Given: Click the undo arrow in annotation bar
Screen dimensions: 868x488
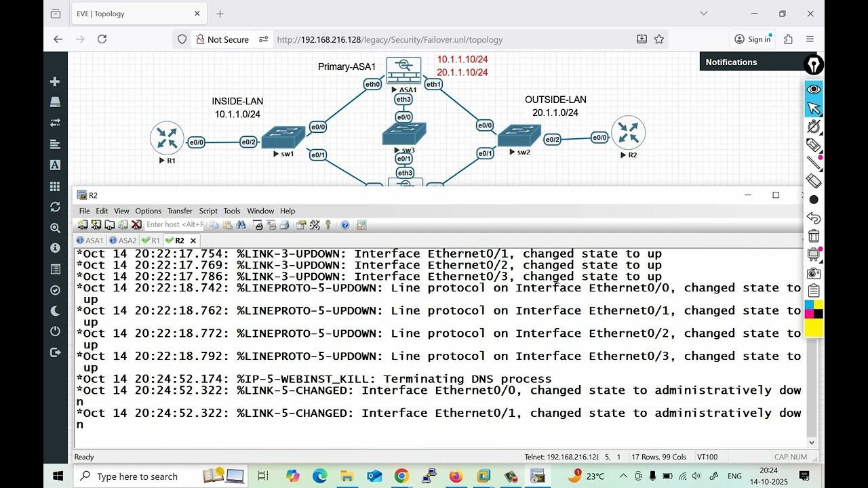Looking at the screenshot, I should coord(814,218).
